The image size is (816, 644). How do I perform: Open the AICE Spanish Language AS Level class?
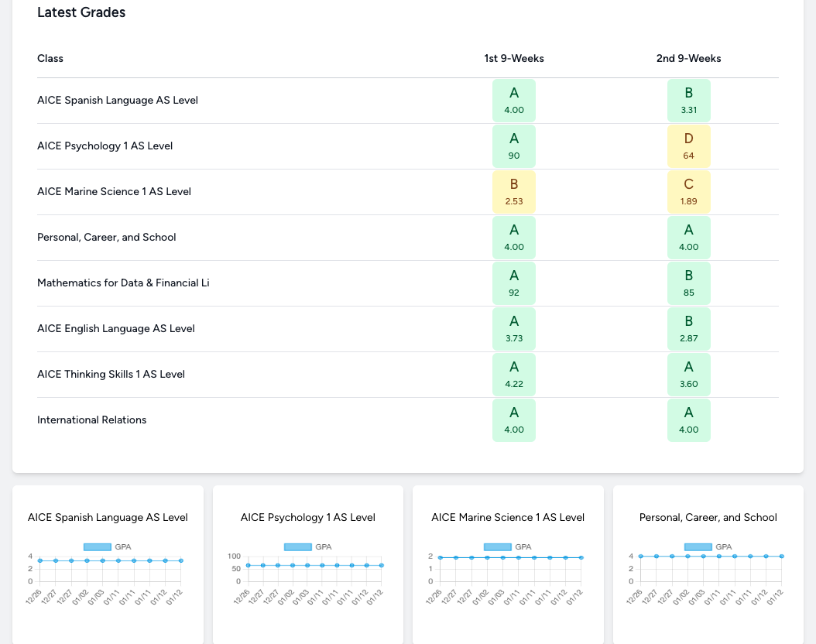click(118, 100)
